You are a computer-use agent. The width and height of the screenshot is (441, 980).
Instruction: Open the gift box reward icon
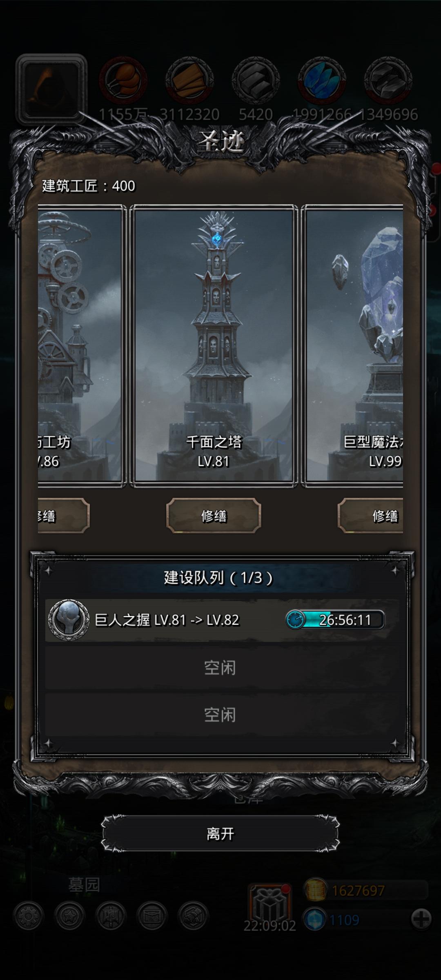pos(269,903)
